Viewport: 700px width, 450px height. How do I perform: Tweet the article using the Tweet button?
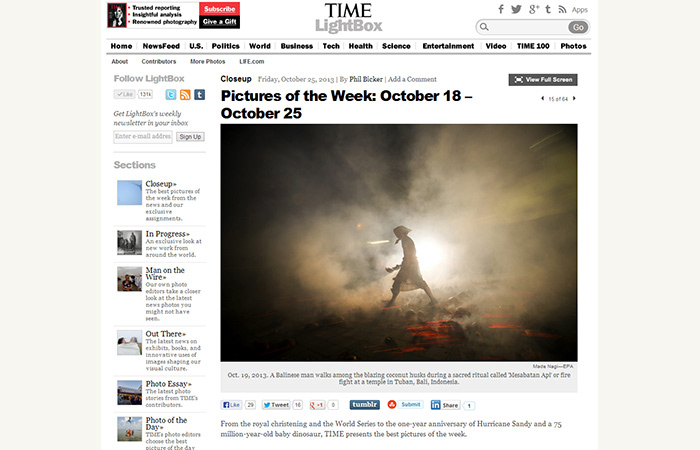click(276, 405)
